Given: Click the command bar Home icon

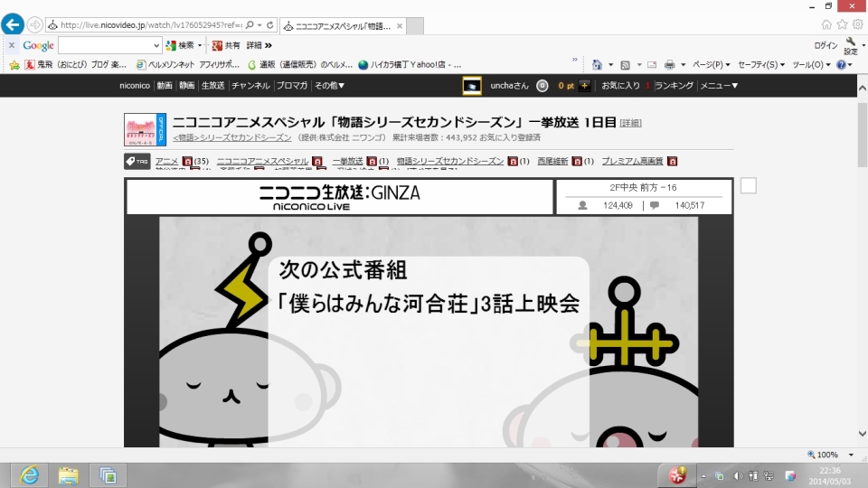Looking at the screenshot, I should tap(597, 65).
